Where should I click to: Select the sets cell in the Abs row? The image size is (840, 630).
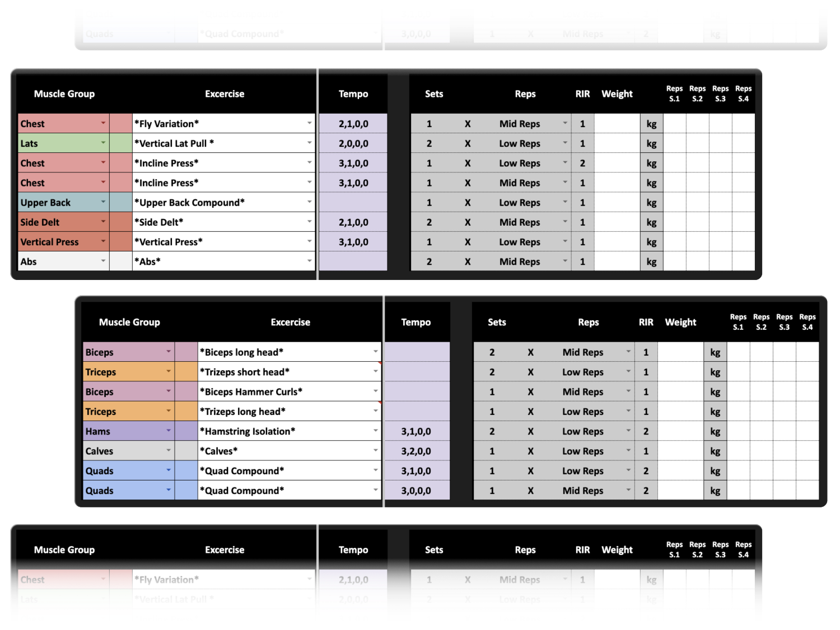(x=430, y=262)
